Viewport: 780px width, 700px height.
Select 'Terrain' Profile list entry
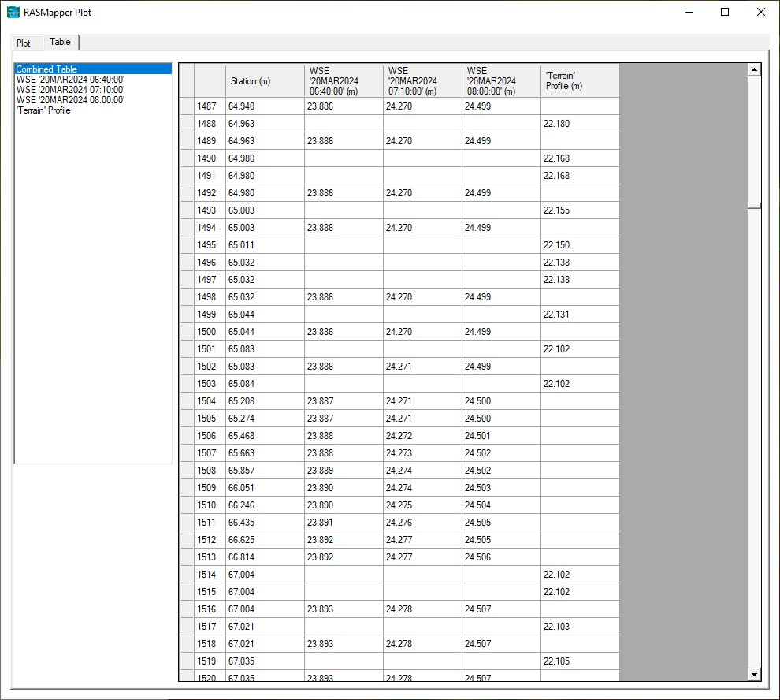(x=94, y=110)
